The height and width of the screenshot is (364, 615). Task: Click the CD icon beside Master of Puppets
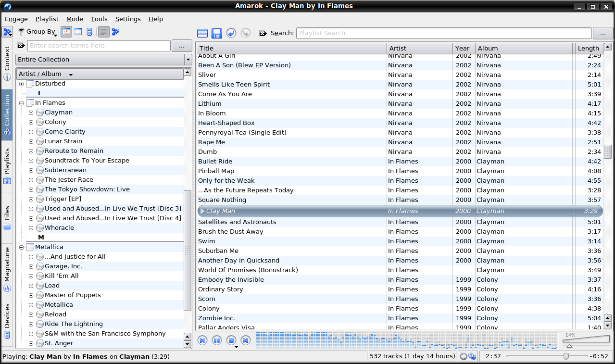(40, 295)
